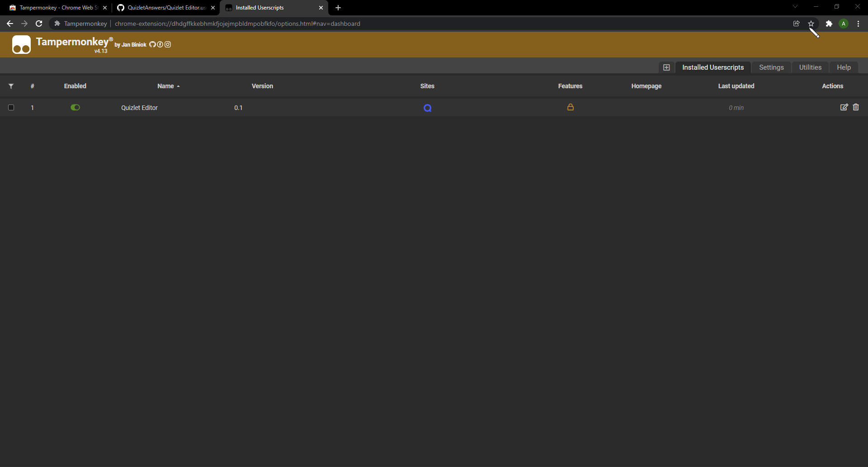Switch to QuizletAnswers GitHub browser tab

(x=165, y=8)
